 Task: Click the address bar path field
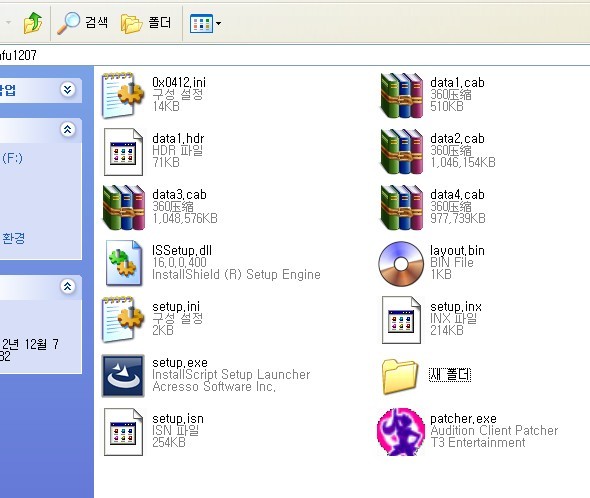(295, 55)
